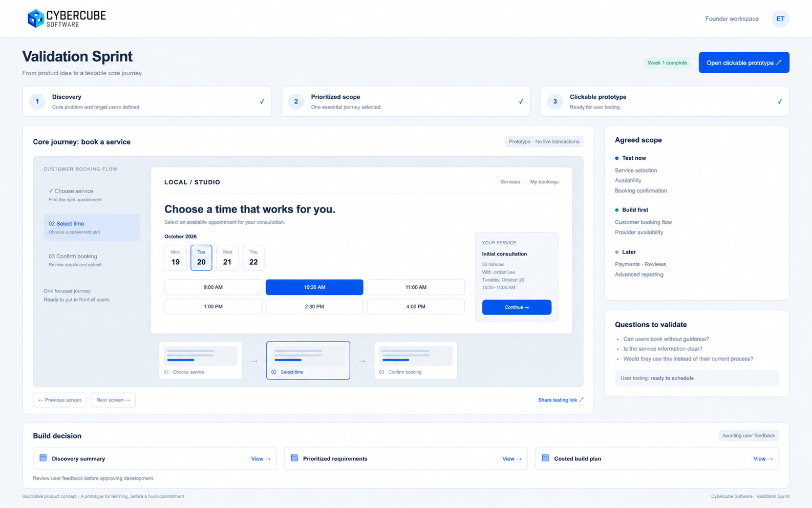Viewport: 812px width, 508px height.
Task: Click the Prioritized scope step checkmark
Action: [521, 101]
